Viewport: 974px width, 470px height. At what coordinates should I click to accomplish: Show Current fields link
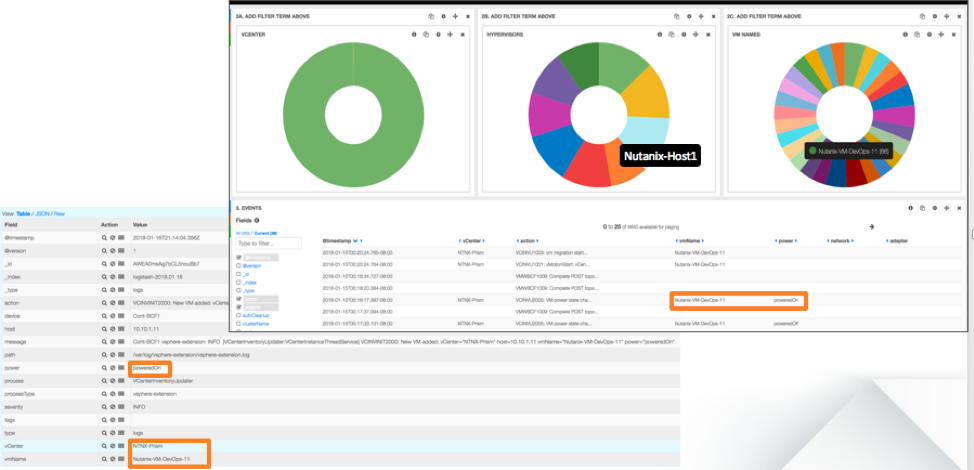click(264, 233)
